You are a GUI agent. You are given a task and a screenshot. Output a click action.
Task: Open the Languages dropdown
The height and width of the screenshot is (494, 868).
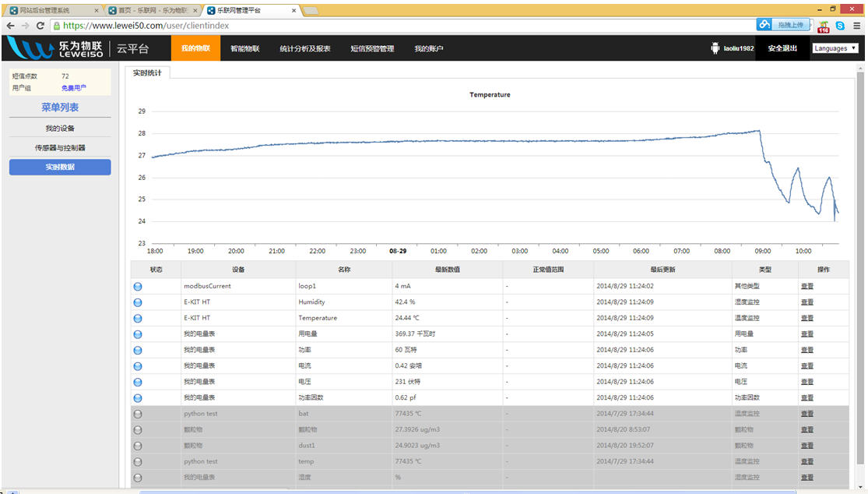pos(835,48)
